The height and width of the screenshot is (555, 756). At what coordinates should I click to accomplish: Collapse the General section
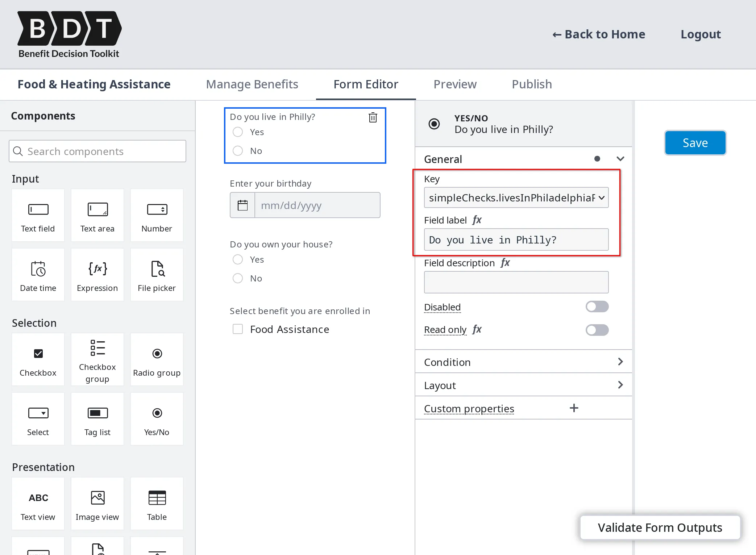tap(620, 159)
